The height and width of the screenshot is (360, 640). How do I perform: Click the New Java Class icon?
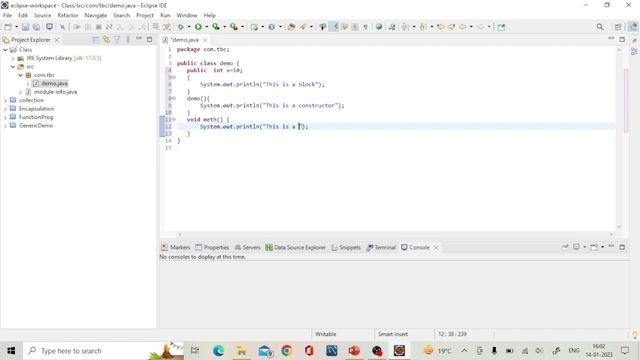pyautogui.click(x=271, y=27)
